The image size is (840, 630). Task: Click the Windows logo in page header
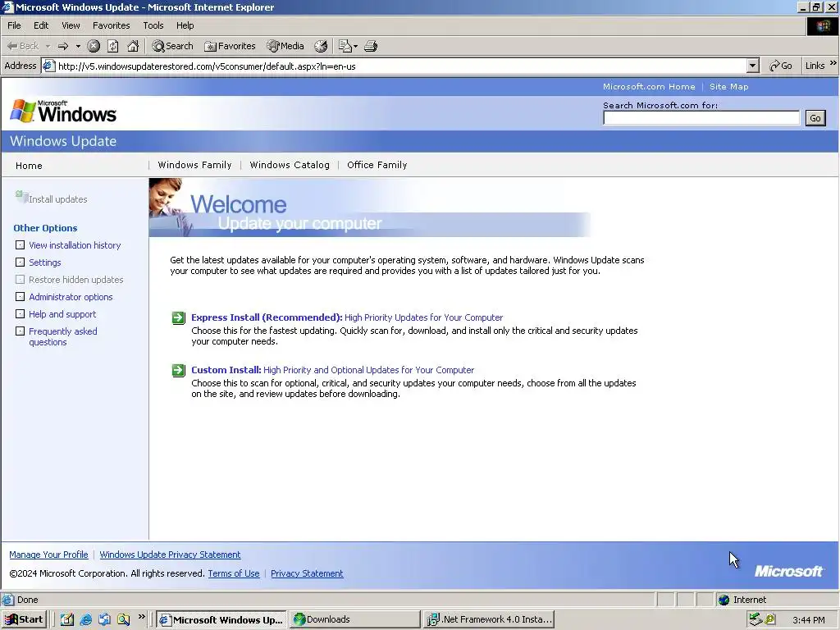click(63, 111)
